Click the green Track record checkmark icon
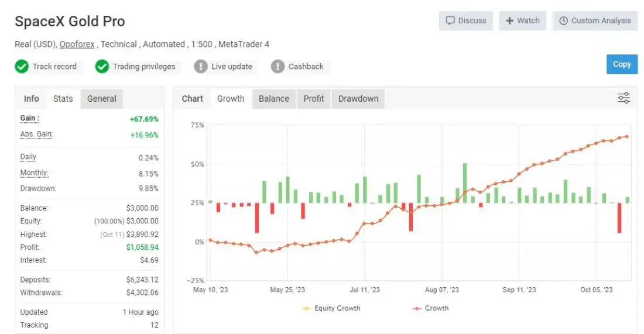Viewport: 644px width, 334px height. (x=22, y=67)
